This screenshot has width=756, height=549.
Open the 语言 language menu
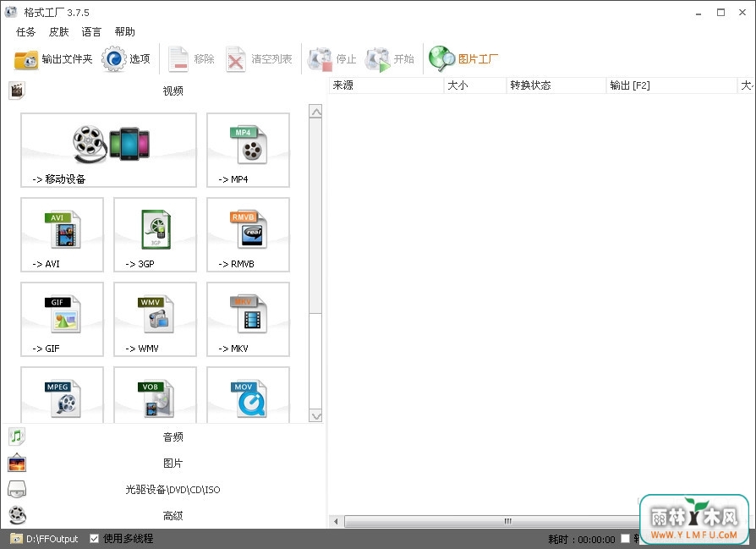(91, 32)
